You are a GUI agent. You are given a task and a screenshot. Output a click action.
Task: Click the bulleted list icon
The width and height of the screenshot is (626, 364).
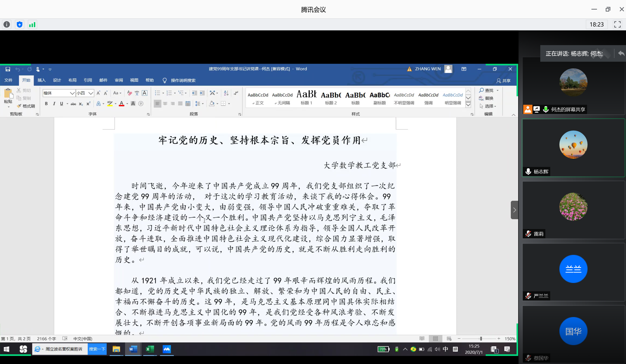pyautogui.click(x=157, y=93)
